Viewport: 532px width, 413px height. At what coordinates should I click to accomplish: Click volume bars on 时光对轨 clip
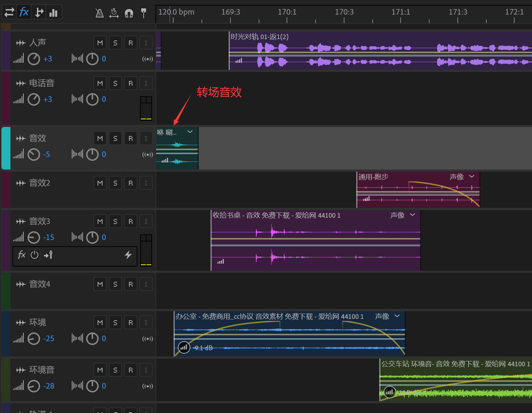(x=239, y=61)
